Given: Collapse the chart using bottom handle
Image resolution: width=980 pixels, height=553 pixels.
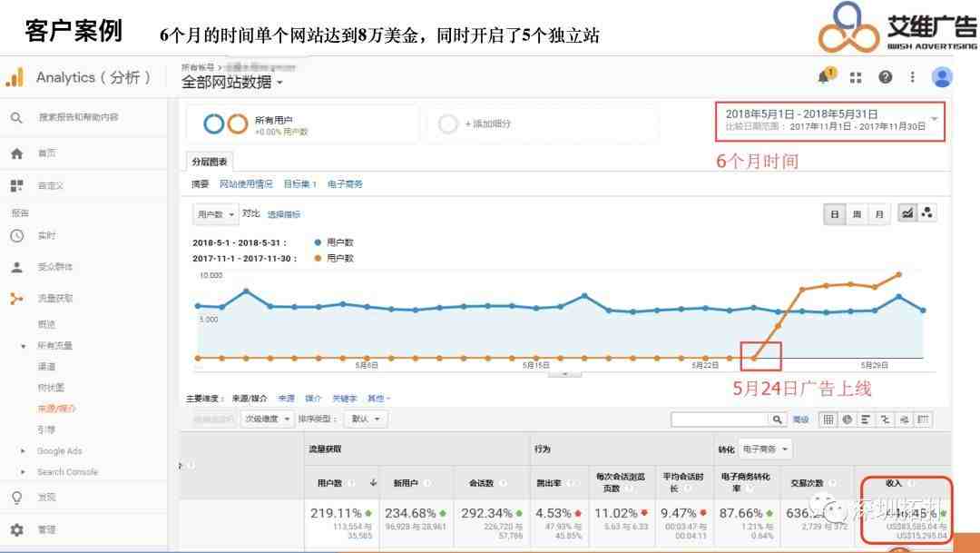Looking at the screenshot, I should 564,374.
